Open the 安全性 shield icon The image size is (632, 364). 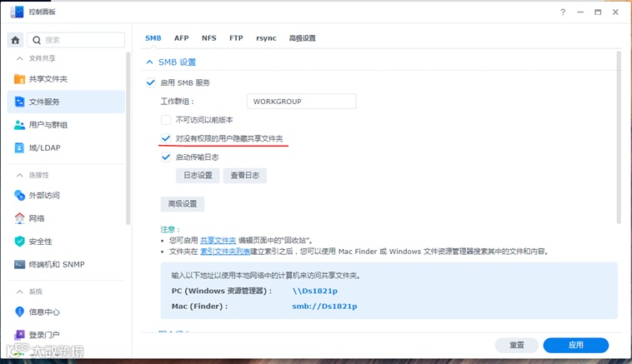tap(19, 242)
